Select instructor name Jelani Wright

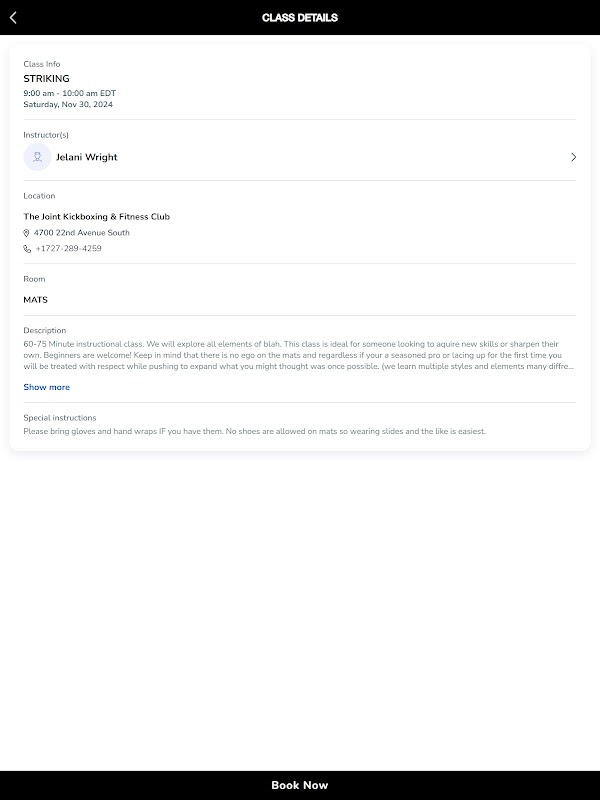tap(86, 157)
